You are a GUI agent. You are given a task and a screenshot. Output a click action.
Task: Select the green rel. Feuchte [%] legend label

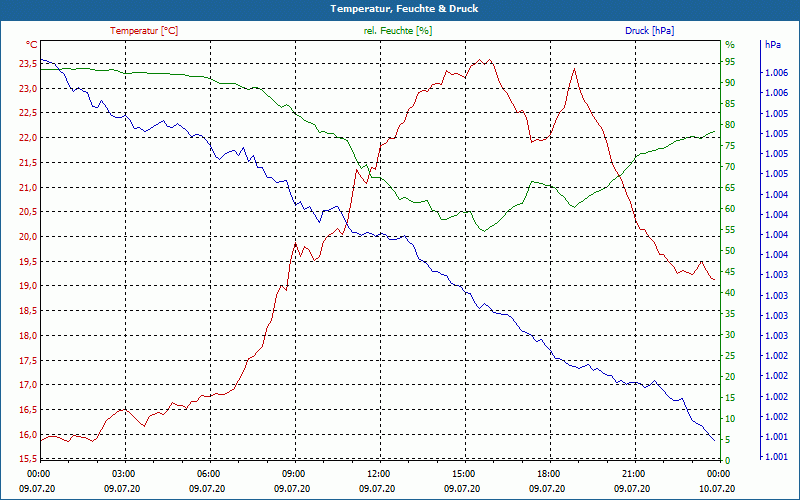398,31
